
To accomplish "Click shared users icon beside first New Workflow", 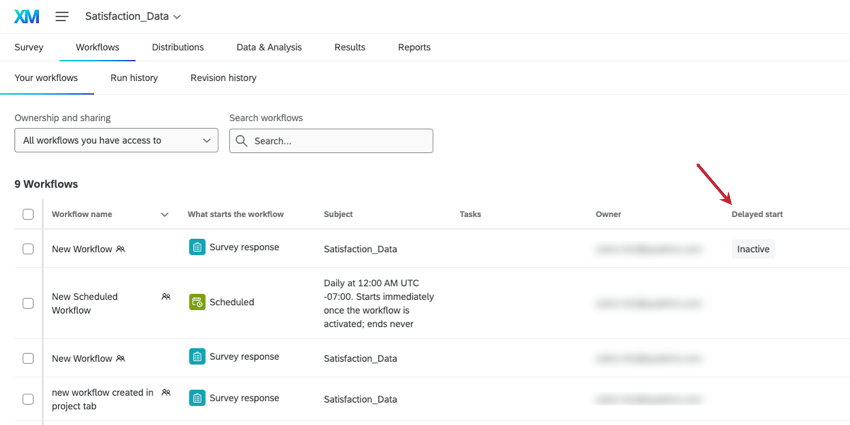I will pyautogui.click(x=121, y=249).
